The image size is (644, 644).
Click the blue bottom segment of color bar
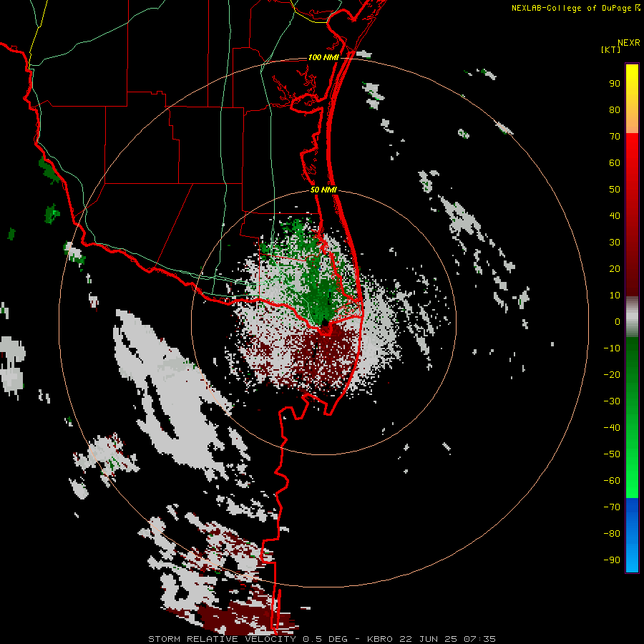[632, 535]
